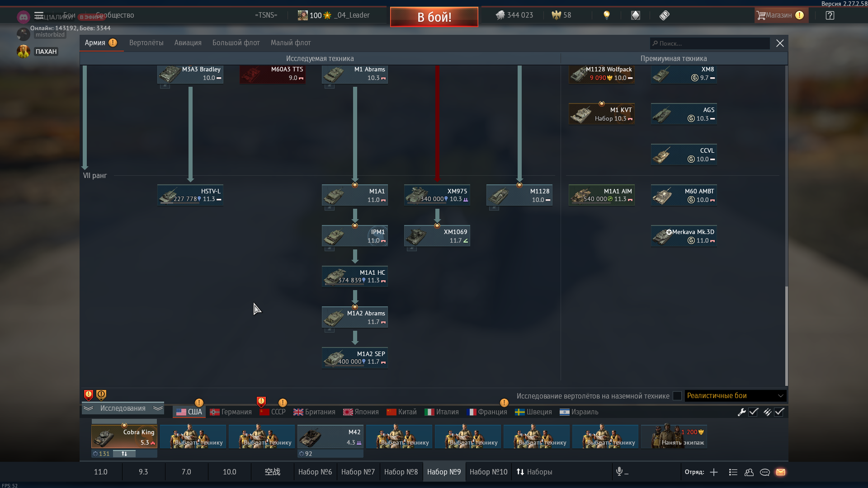Switch to the Большой флот tab

236,42
